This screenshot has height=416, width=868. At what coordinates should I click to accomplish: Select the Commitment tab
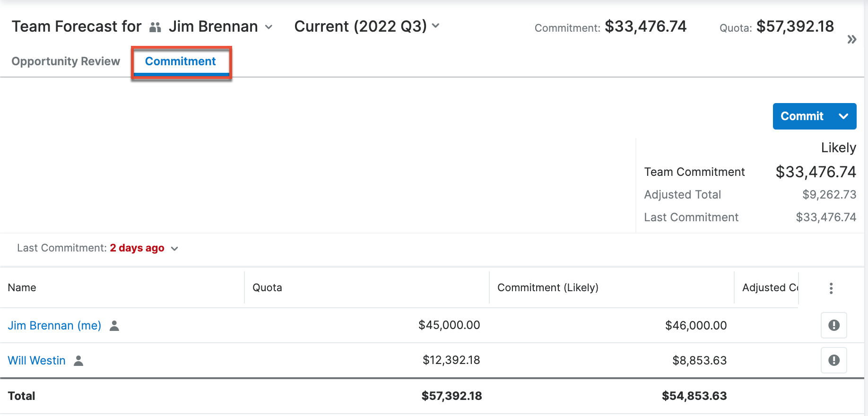180,61
